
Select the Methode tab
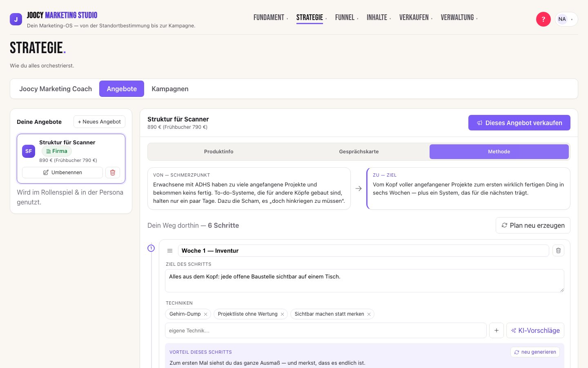[499, 152]
